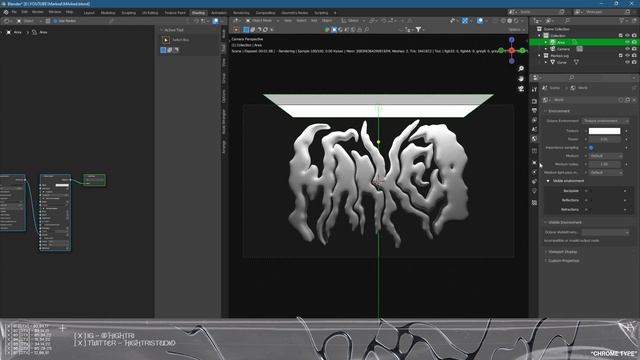640x360 pixels.
Task: Open the Texture properties tab icon
Action: coord(534,202)
